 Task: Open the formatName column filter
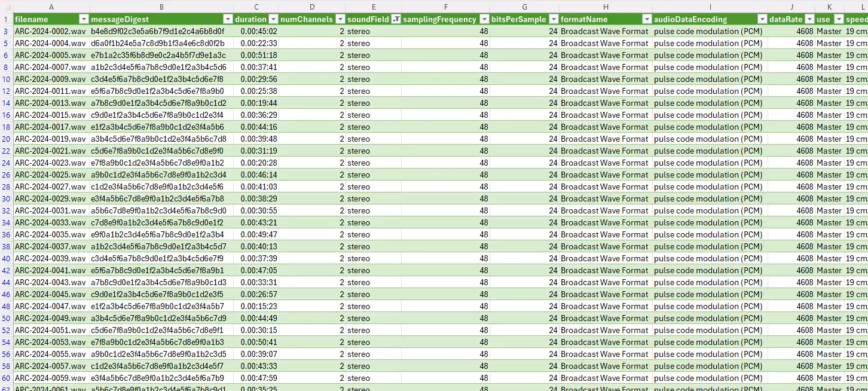[x=648, y=19]
